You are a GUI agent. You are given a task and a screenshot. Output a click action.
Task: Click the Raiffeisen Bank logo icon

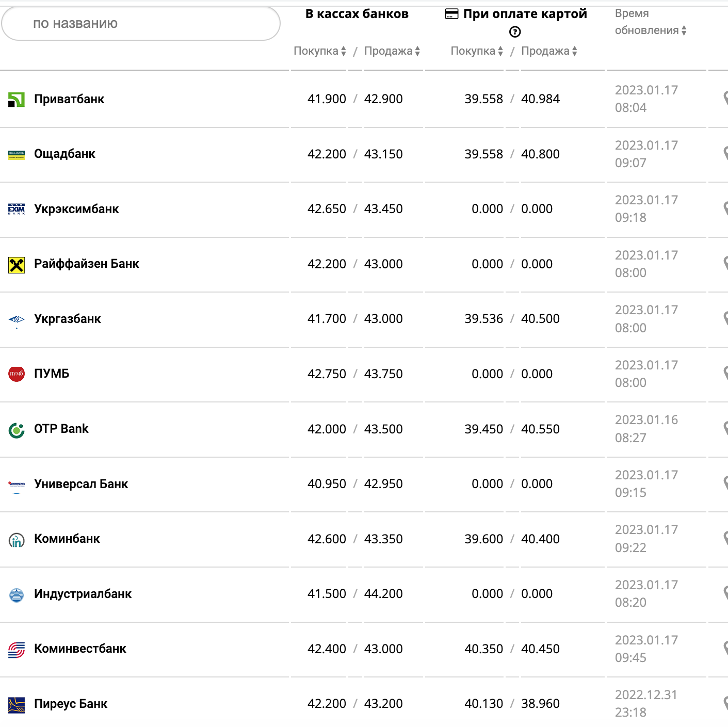point(17,265)
